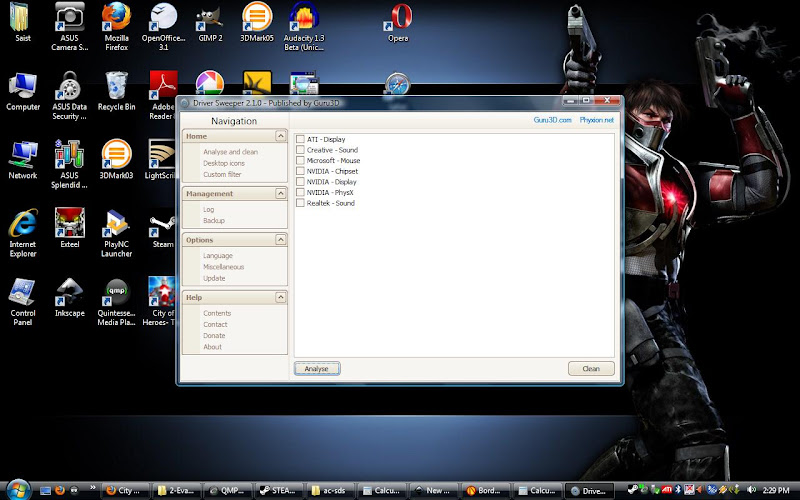Collapse the Management navigation section
800x500 pixels.
(281, 193)
